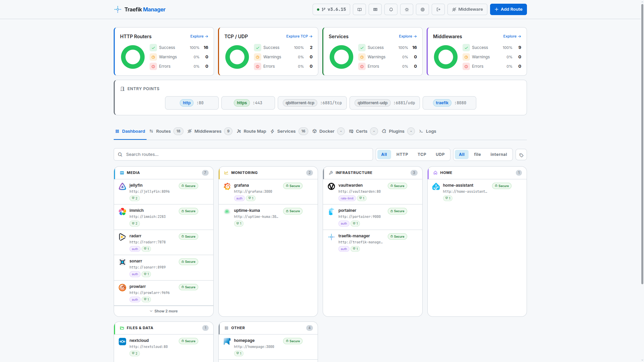Collapse the MEDIA group header
This screenshot has width=644, height=362.
(x=164, y=173)
